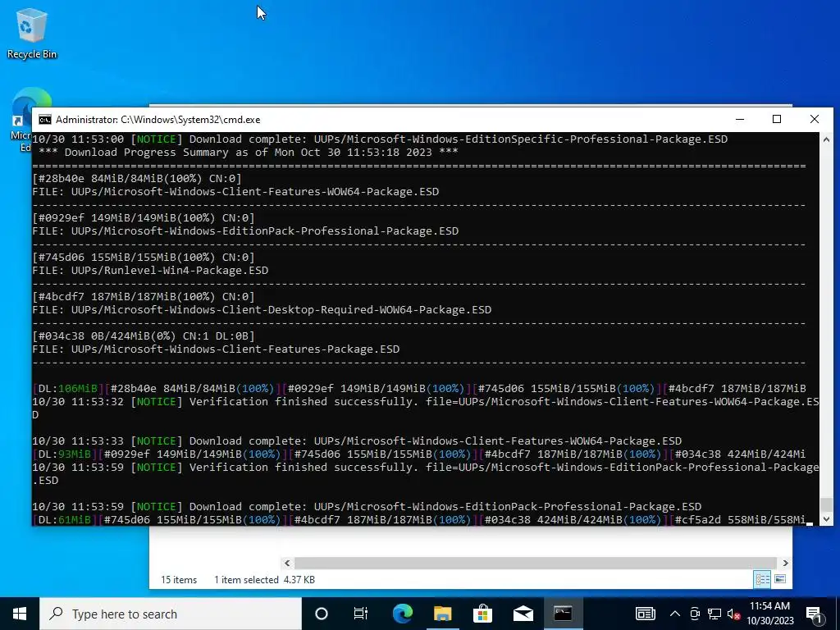Screen dimensions: 840x630
Task: Click the taskbar search box
Action: tap(171, 614)
